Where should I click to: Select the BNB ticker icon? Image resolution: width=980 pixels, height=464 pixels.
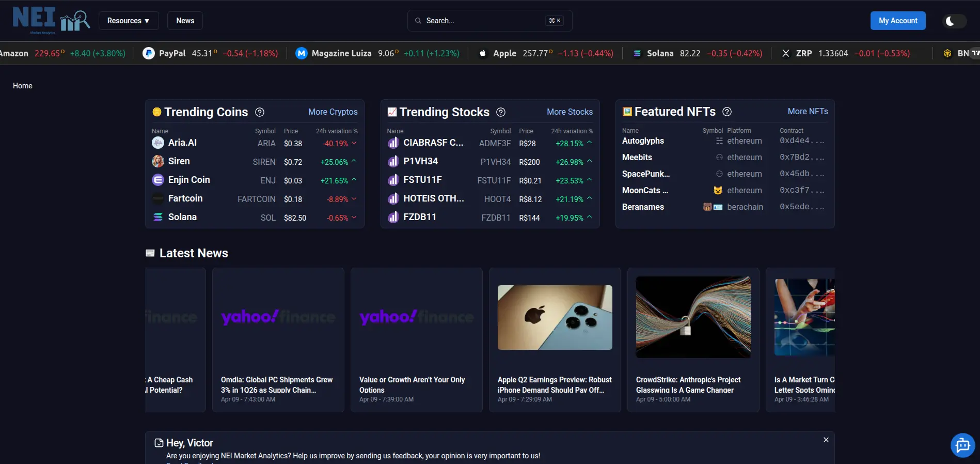pos(947,53)
